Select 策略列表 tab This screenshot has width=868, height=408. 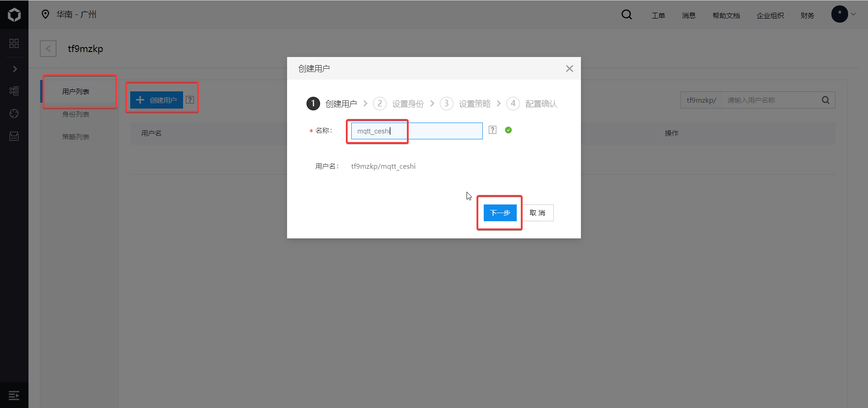[x=75, y=137]
